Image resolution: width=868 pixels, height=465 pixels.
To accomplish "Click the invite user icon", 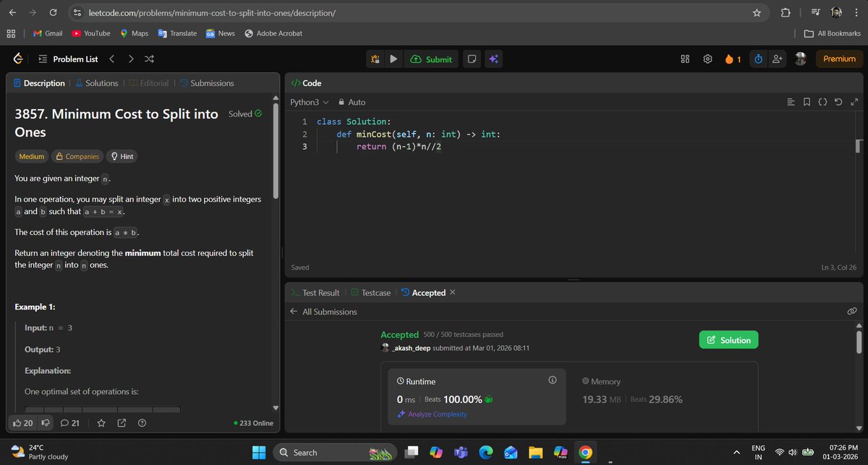I will [778, 59].
